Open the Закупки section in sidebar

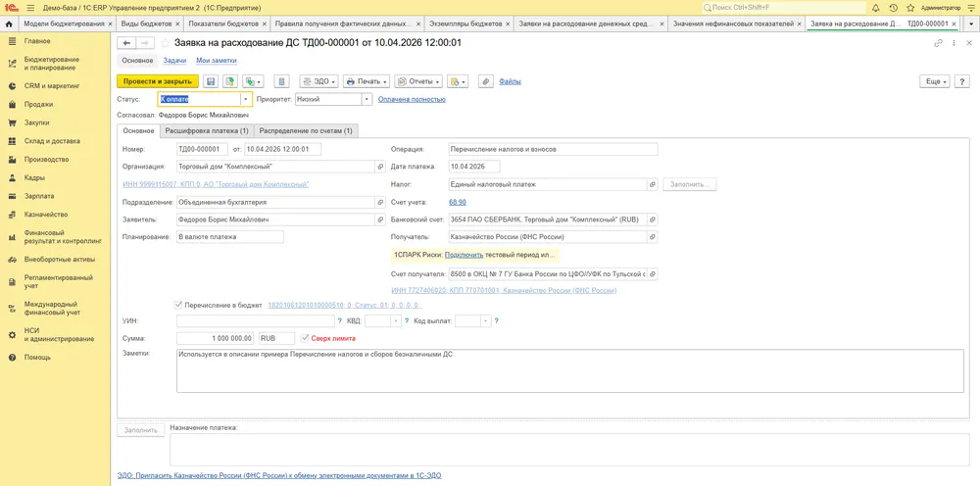36,123
